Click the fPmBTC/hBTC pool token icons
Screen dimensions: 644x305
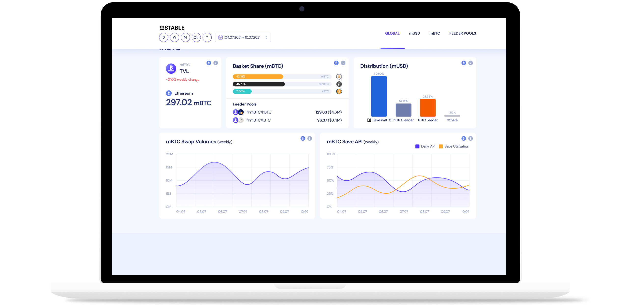pyautogui.click(x=238, y=112)
